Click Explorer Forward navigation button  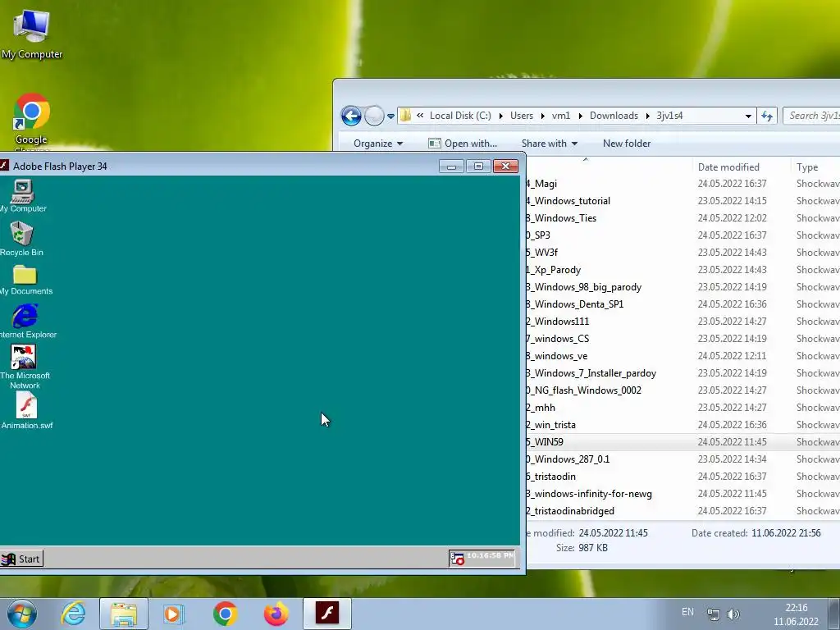[374, 116]
